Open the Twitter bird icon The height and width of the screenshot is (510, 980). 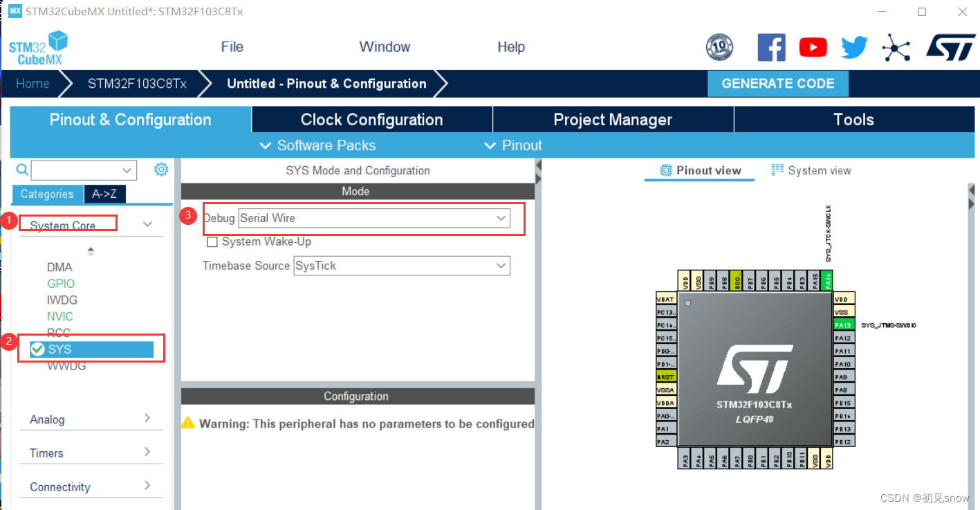pyautogui.click(x=854, y=47)
